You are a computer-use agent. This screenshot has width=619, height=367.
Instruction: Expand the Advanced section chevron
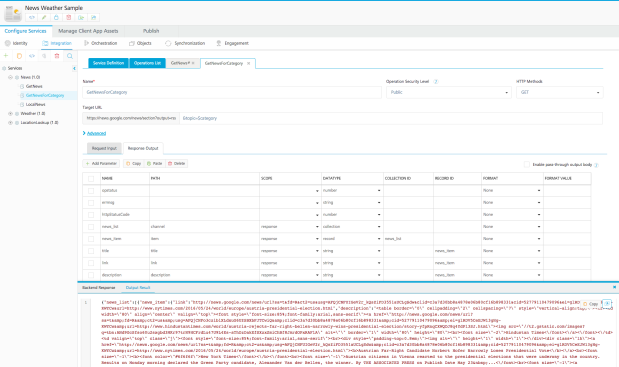click(84, 133)
